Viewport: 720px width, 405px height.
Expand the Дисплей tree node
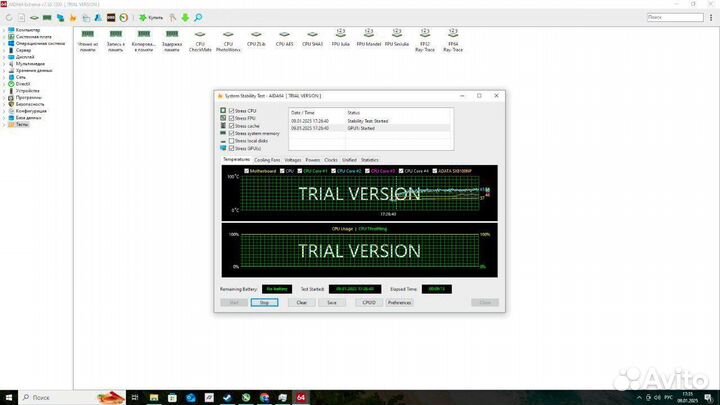tap(3, 57)
